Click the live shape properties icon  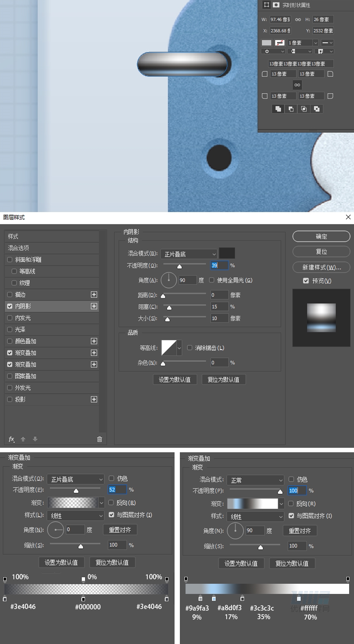click(x=267, y=5)
